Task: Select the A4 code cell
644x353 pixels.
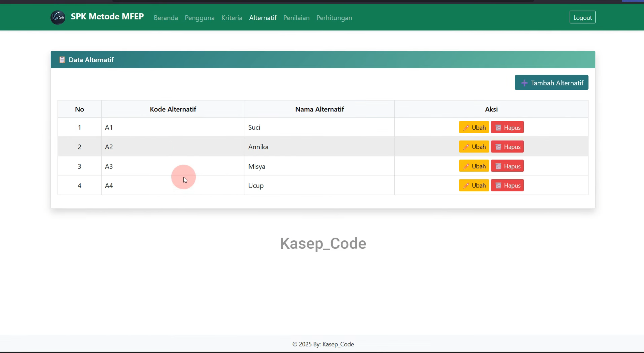Action: point(173,185)
